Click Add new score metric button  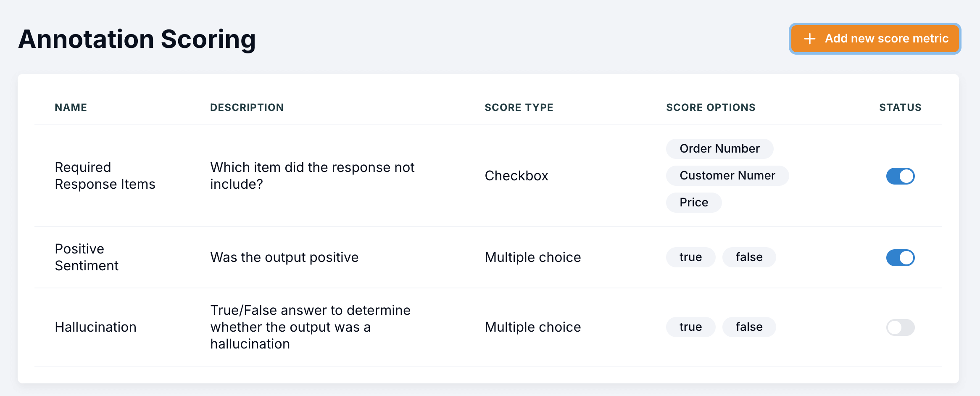click(875, 39)
